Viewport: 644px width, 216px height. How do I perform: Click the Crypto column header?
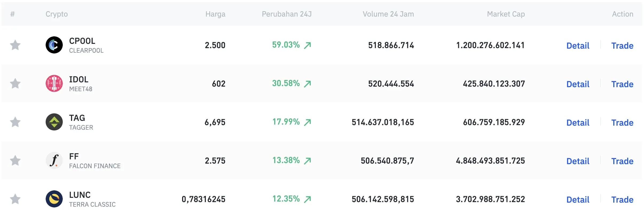[56, 14]
